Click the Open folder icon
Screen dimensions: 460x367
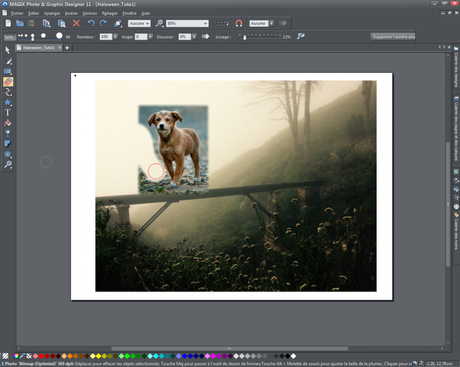20,23
